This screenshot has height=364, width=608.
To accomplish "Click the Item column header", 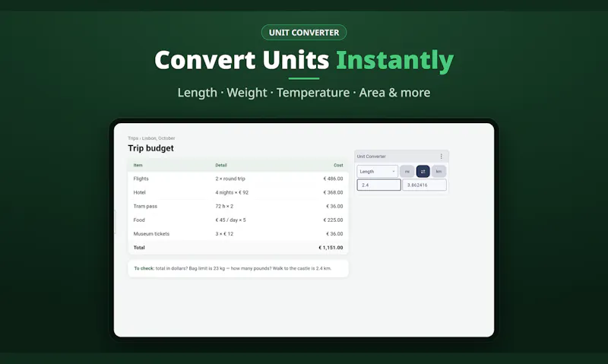I will coord(138,165).
